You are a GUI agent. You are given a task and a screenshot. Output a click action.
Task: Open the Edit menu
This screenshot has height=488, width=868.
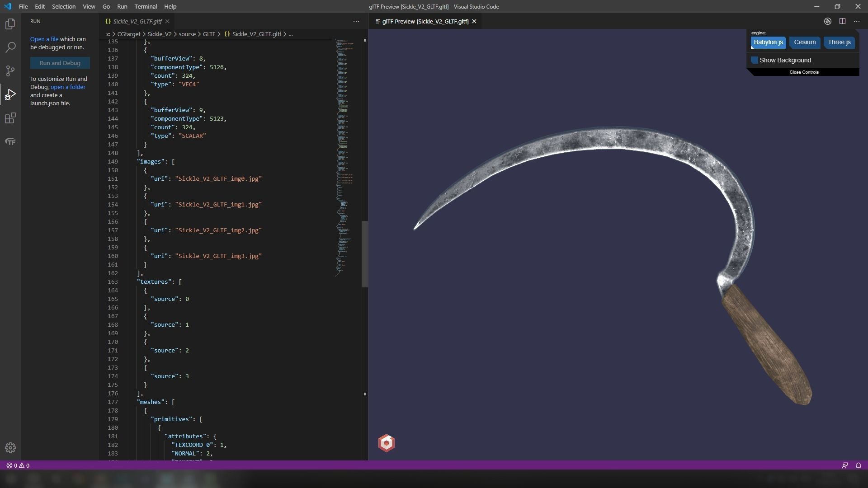coord(40,6)
